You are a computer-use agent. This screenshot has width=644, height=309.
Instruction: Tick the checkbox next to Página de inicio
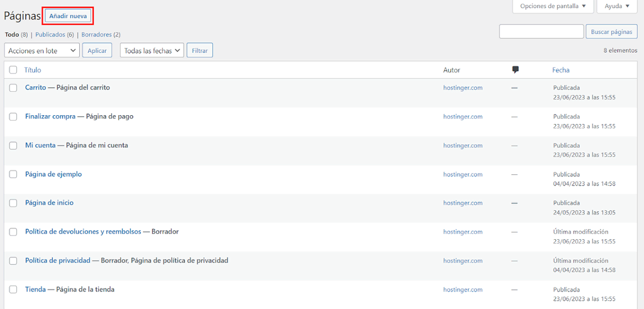[x=13, y=203]
